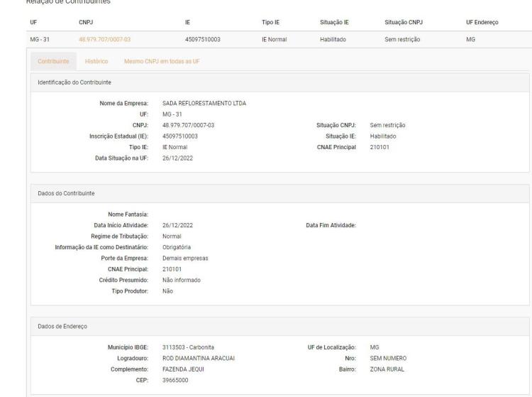532x397 pixels.
Task: Click the IE column header
Action: [188, 23]
